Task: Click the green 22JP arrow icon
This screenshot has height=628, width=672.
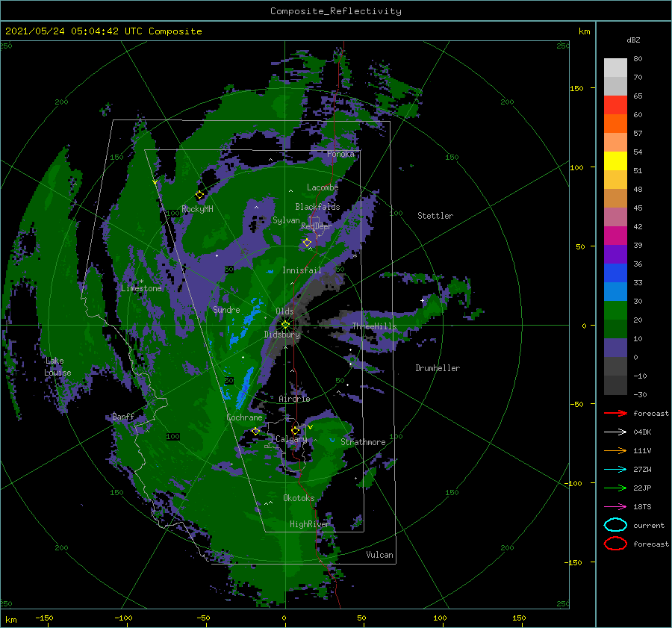Action: (615, 488)
